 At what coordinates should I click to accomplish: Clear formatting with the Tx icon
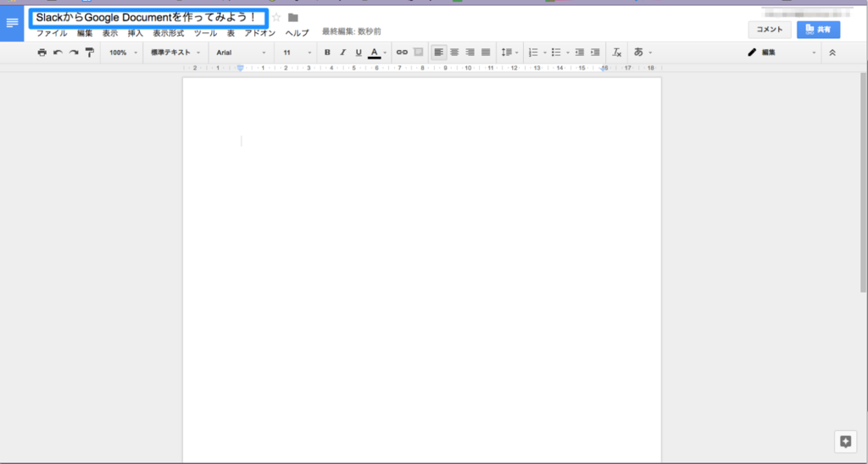click(x=617, y=53)
